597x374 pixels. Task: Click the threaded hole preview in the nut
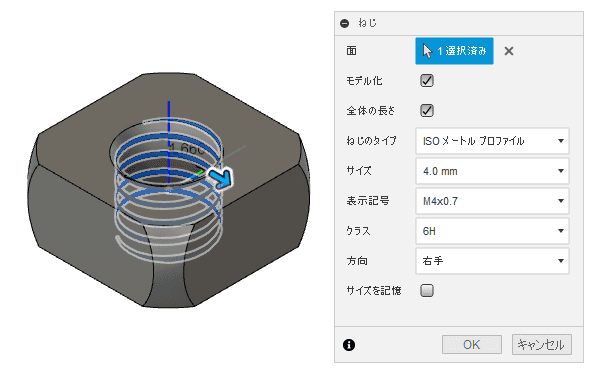[x=168, y=190]
